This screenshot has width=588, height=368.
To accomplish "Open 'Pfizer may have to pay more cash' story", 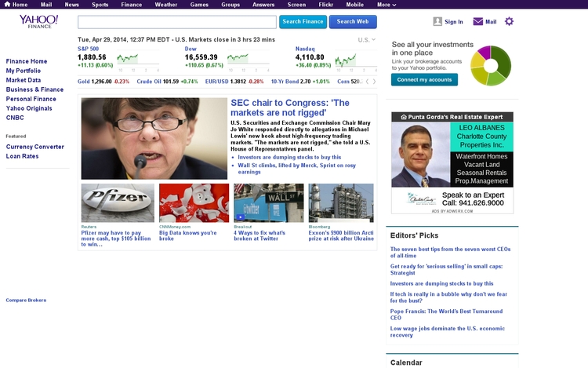I will coord(116,239).
